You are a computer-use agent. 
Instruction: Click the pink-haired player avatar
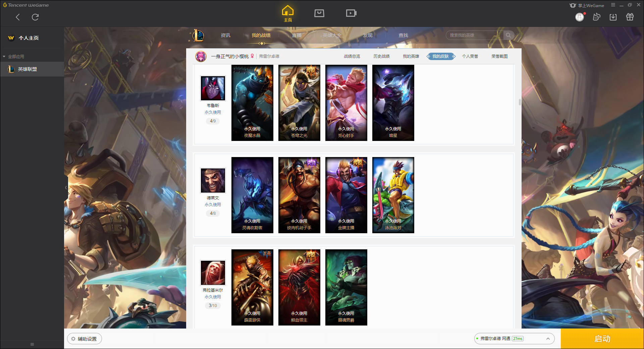(x=201, y=56)
